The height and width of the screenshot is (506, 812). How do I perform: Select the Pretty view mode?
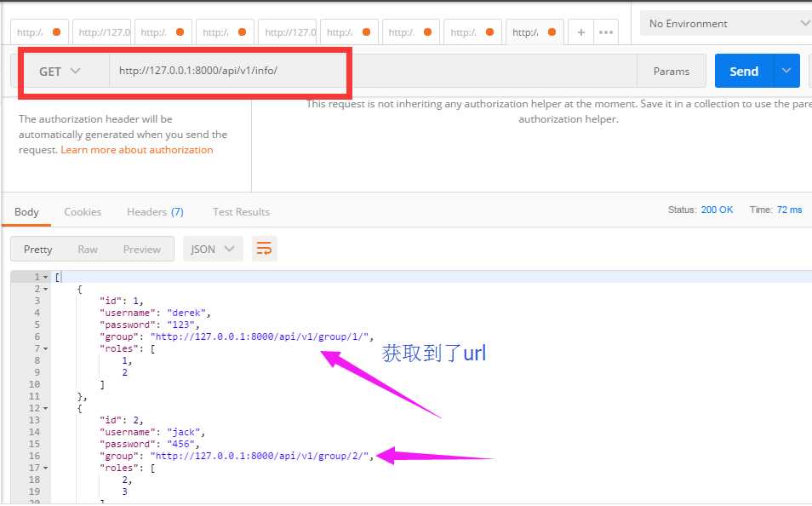37,250
